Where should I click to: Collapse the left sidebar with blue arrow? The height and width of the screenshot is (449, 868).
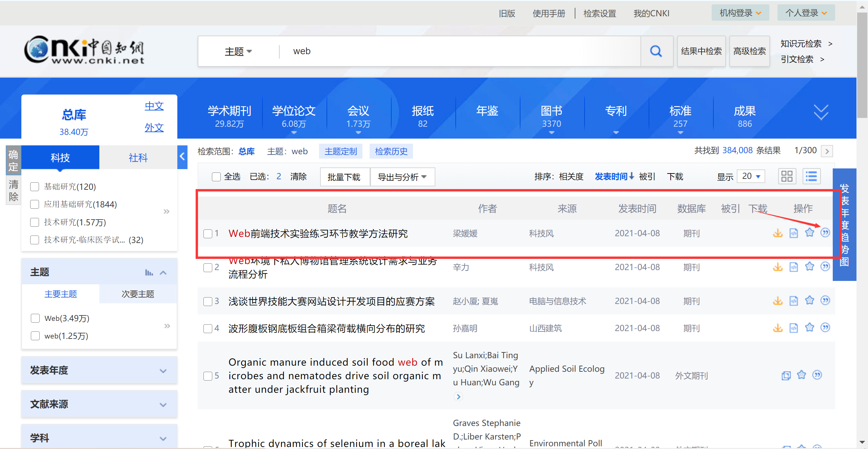click(x=182, y=157)
